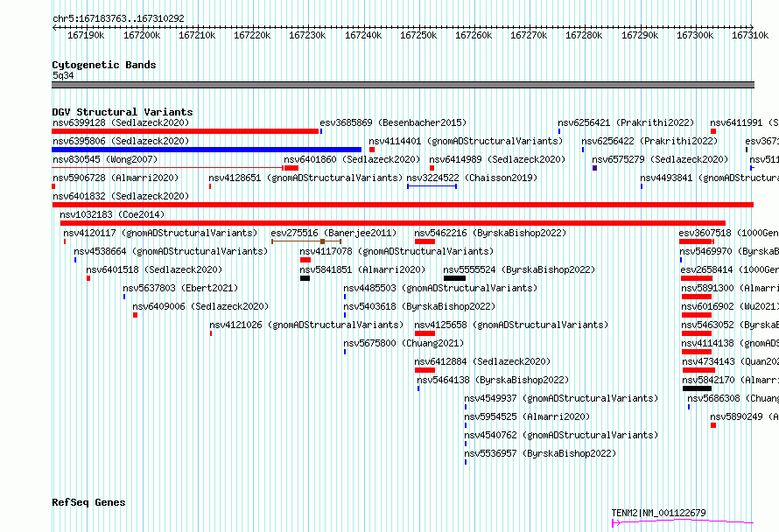Click the nsv4734143 variant label

click(730, 361)
